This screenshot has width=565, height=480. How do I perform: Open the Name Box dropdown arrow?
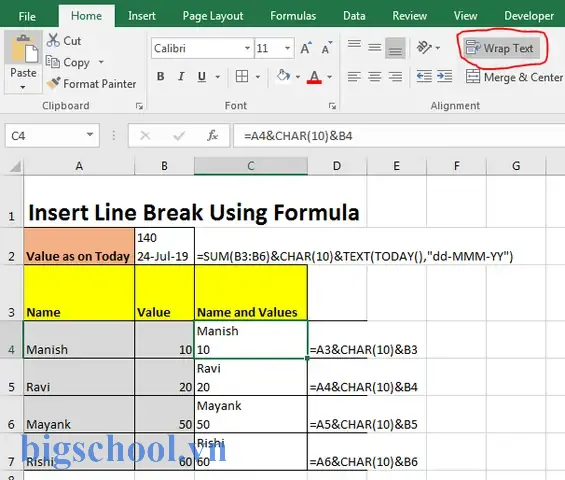pos(90,135)
